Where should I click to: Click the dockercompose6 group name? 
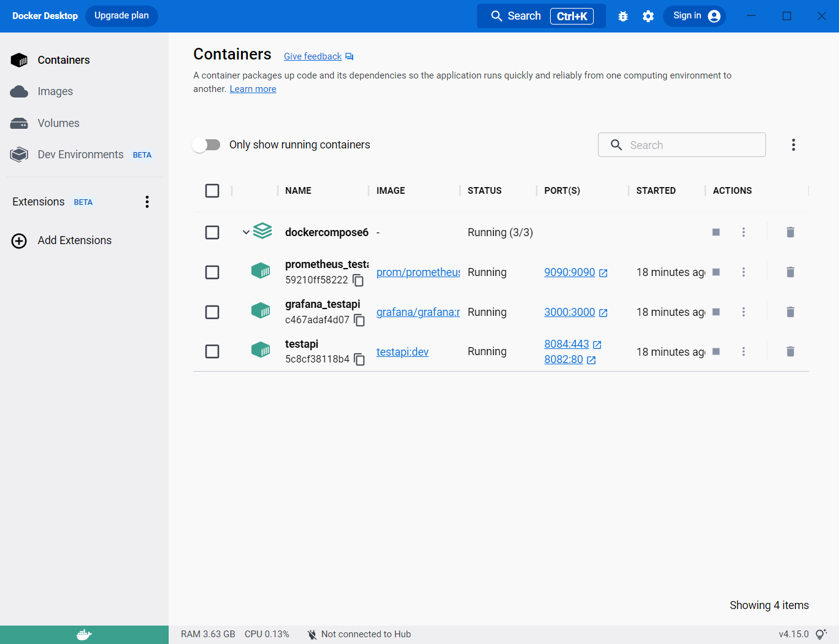327,232
